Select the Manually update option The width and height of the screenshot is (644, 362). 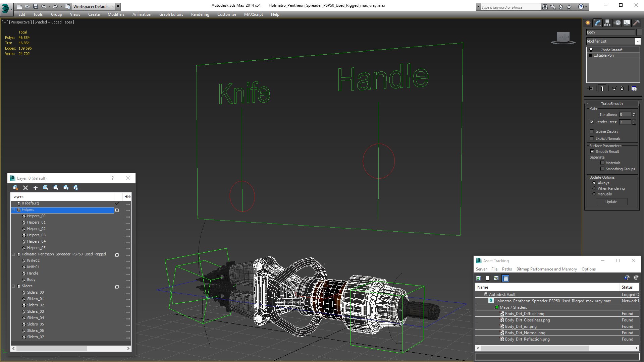[594, 194]
